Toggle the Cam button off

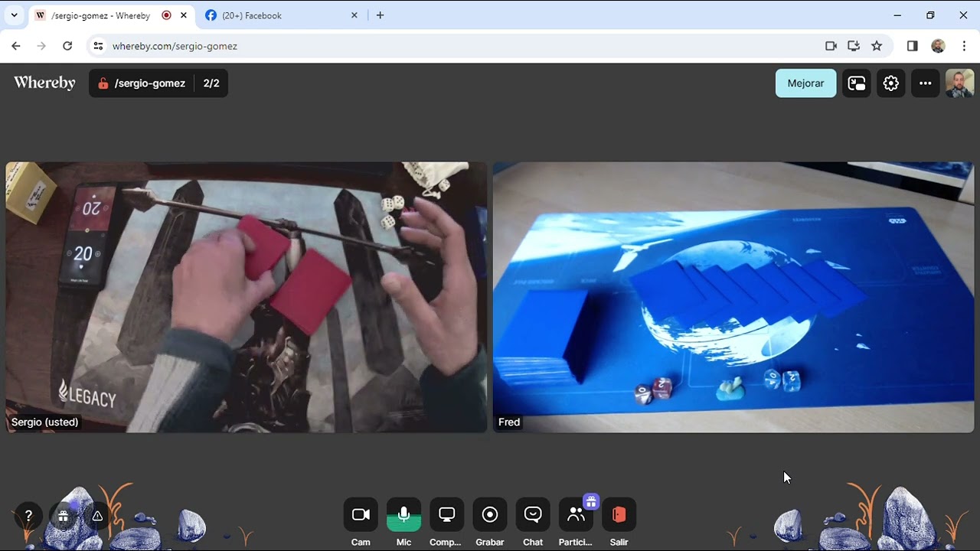tap(361, 515)
